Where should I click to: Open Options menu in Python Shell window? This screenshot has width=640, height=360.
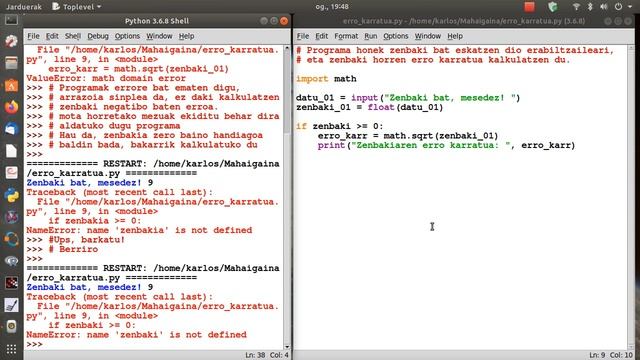[127, 36]
